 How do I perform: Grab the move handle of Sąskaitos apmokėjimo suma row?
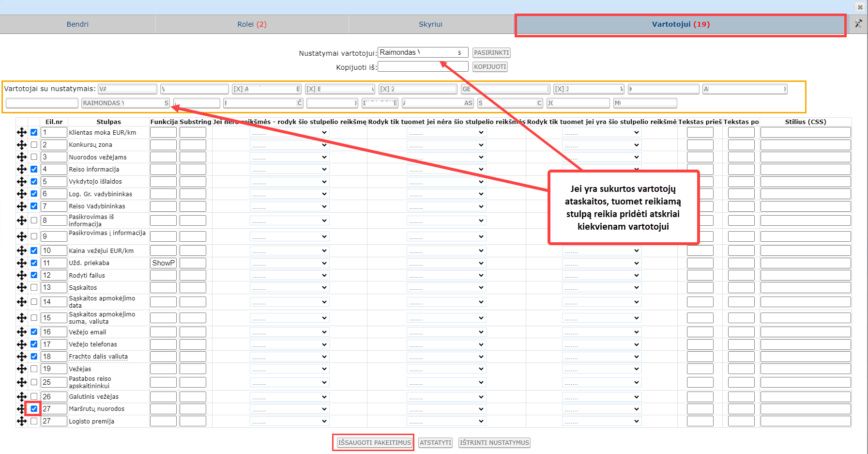22,318
